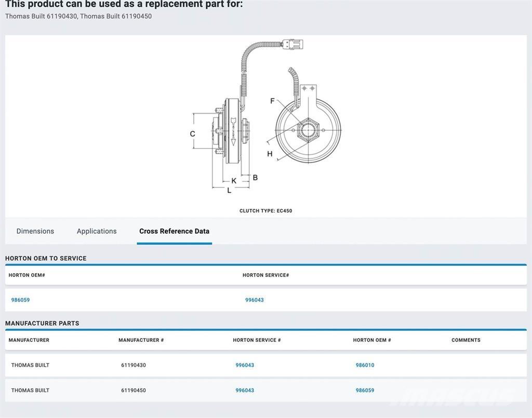Click the 'MANUFACTURER PARTS' section heading
Screen dimensions: 532x418
(x=42, y=323)
